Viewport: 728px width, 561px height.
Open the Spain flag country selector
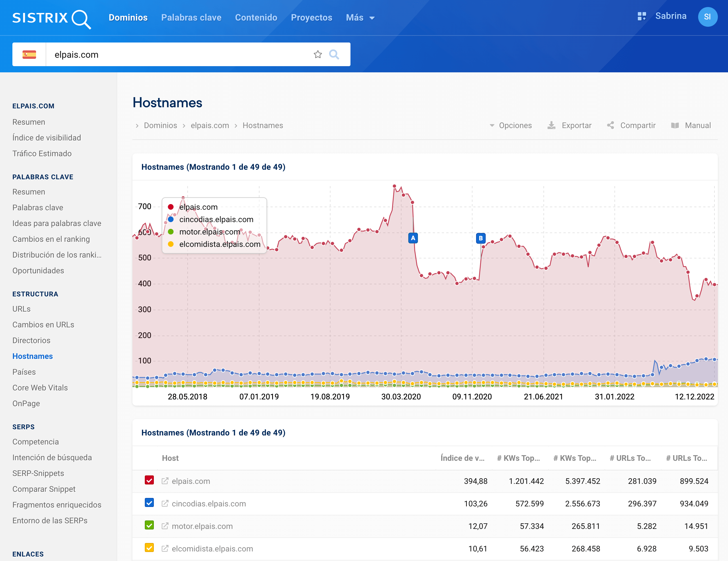(x=29, y=54)
